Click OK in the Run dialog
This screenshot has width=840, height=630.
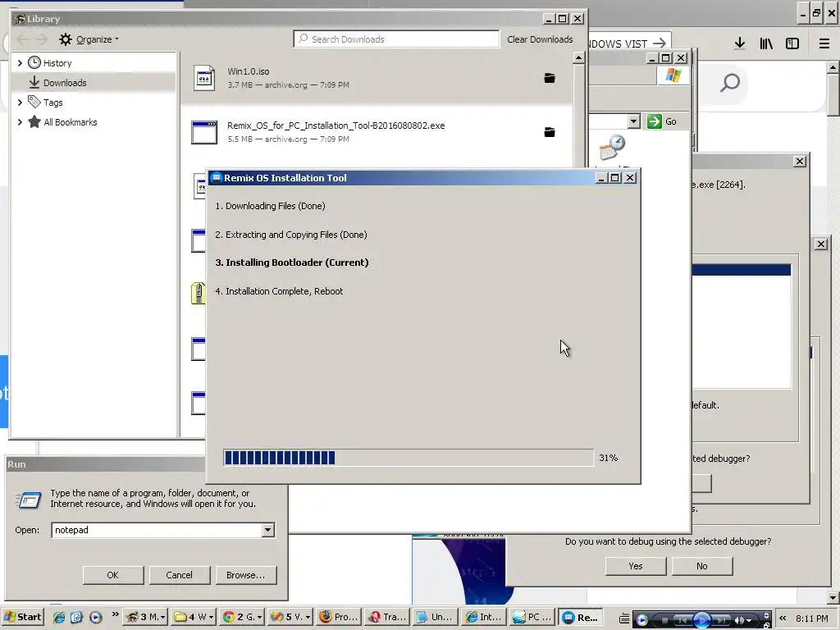point(112,575)
